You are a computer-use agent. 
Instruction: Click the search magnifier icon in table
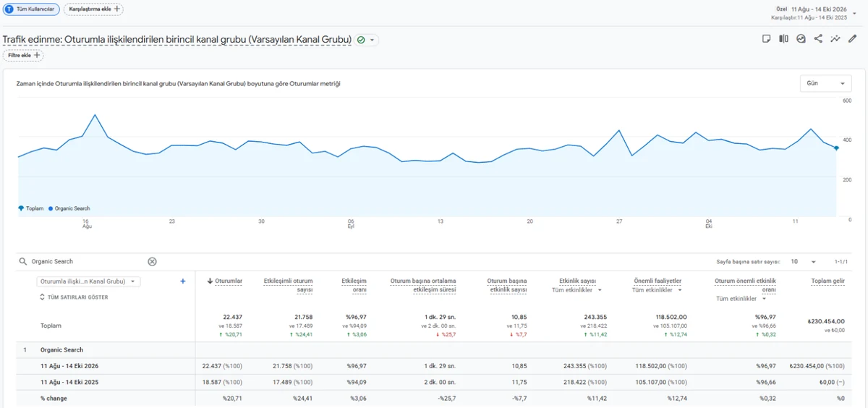pyautogui.click(x=23, y=261)
